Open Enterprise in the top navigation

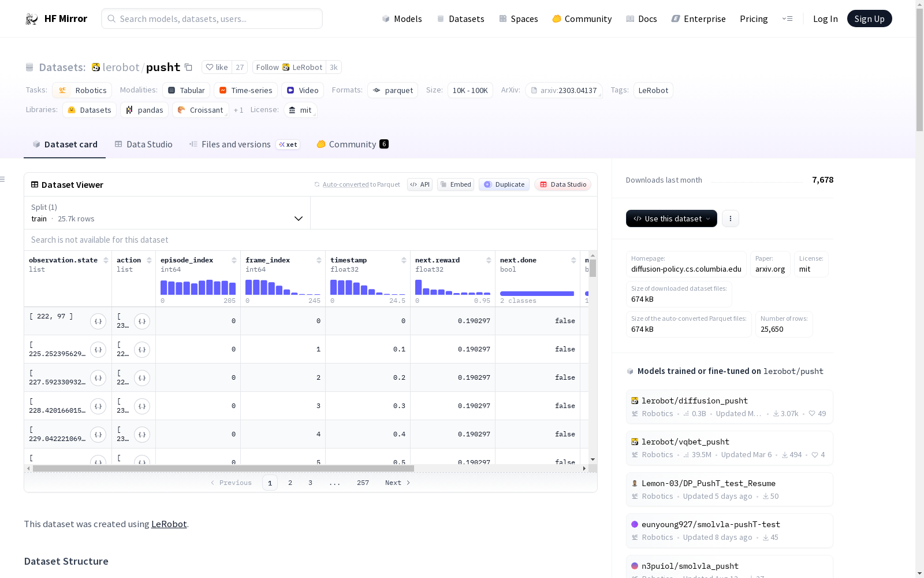699,19
